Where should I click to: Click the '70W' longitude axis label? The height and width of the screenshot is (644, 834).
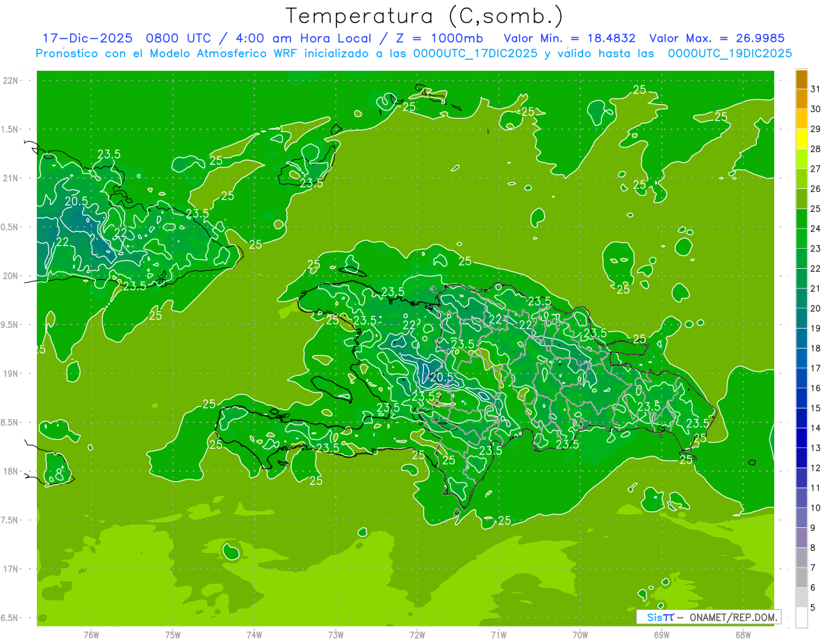click(x=580, y=635)
